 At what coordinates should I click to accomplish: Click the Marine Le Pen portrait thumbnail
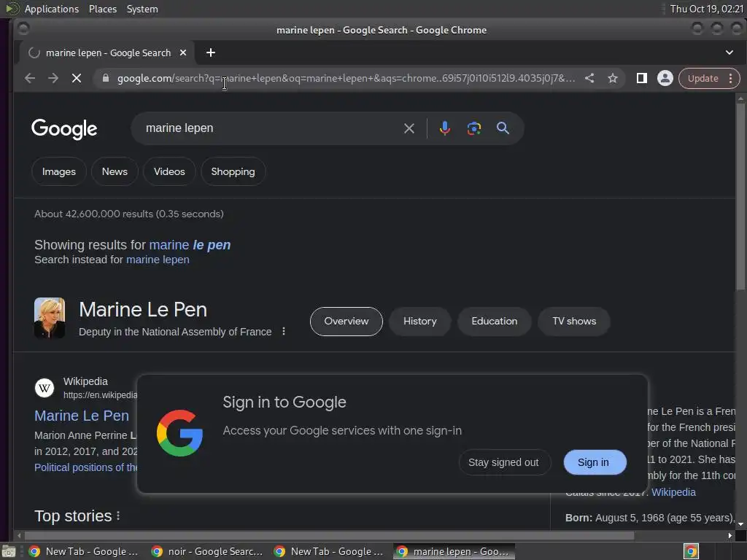point(50,318)
